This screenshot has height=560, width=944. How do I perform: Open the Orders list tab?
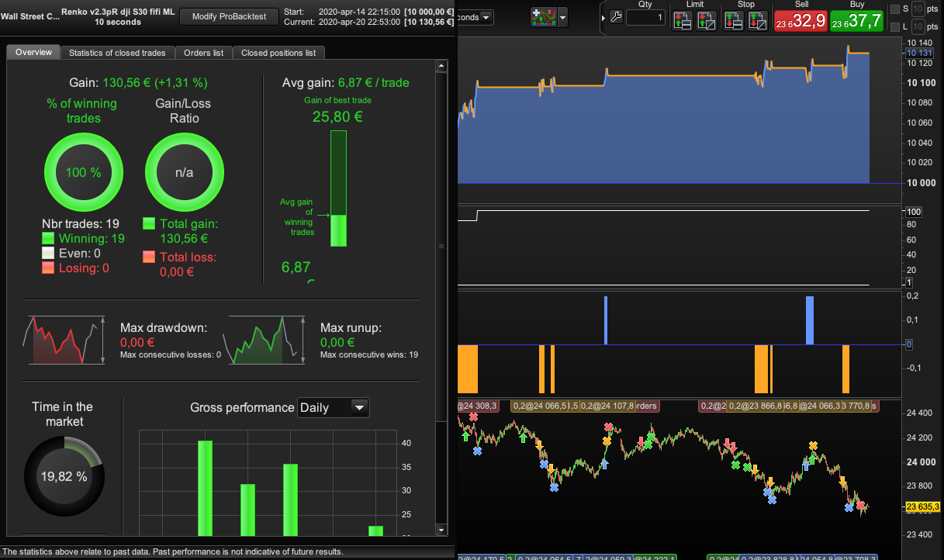204,53
